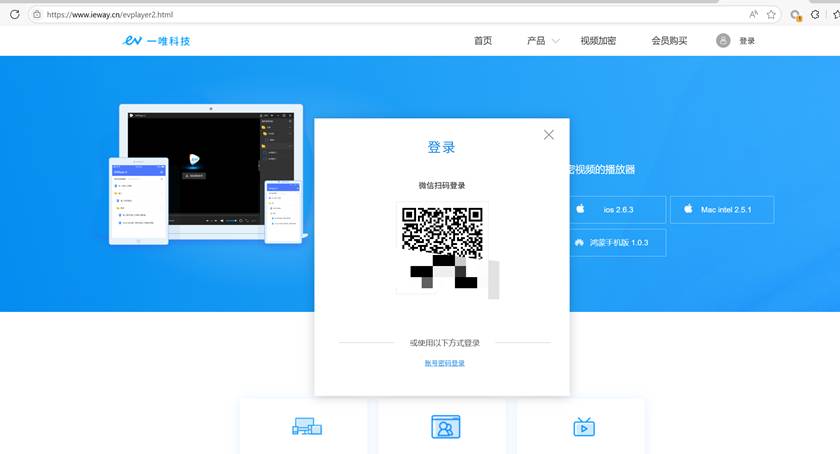Click the 或使用以下方式登录 text
Screen dimensions: 840x454
click(x=445, y=343)
